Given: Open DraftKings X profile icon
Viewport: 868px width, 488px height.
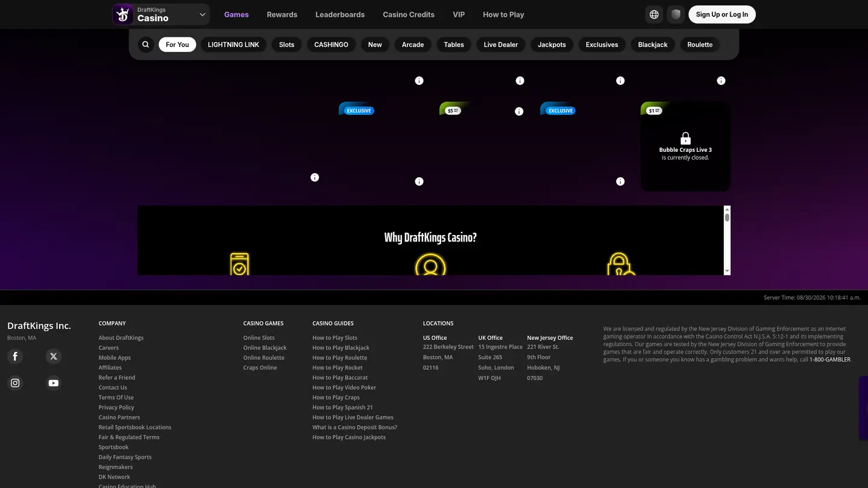Looking at the screenshot, I should point(54,356).
